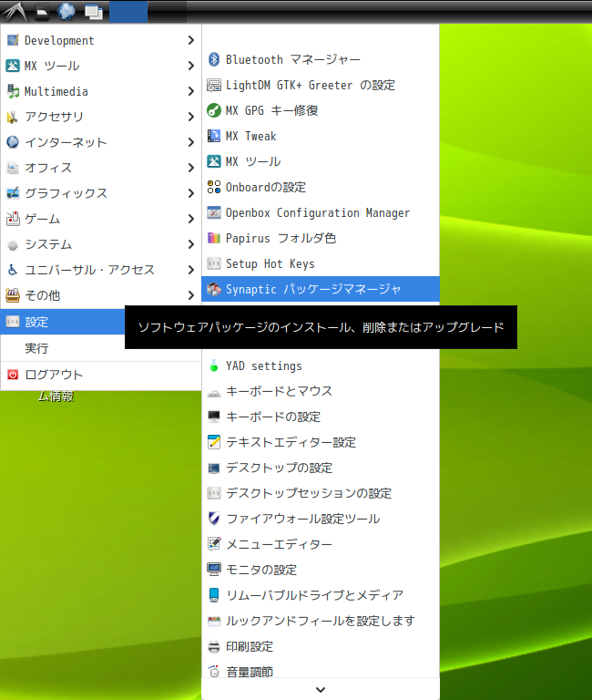The width and height of the screenshot is (592, 700).
Task: Expand the オフィス submenu arrow
Action: 191,168
